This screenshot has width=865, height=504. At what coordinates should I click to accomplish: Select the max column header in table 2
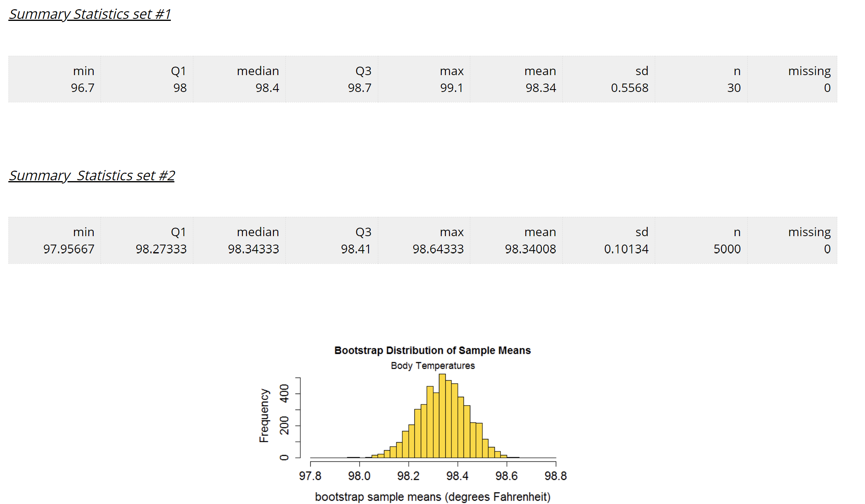[453, 232]
